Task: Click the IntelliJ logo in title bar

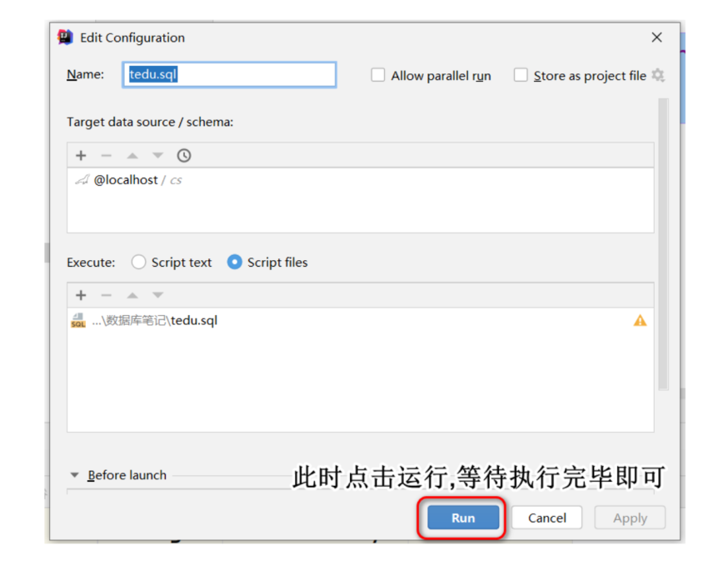Action: pyautogui.click(x=65, y=38)
